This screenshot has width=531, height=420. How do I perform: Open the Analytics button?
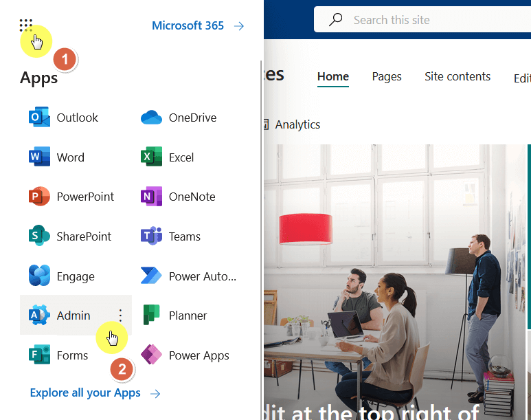tap(292, 124)
